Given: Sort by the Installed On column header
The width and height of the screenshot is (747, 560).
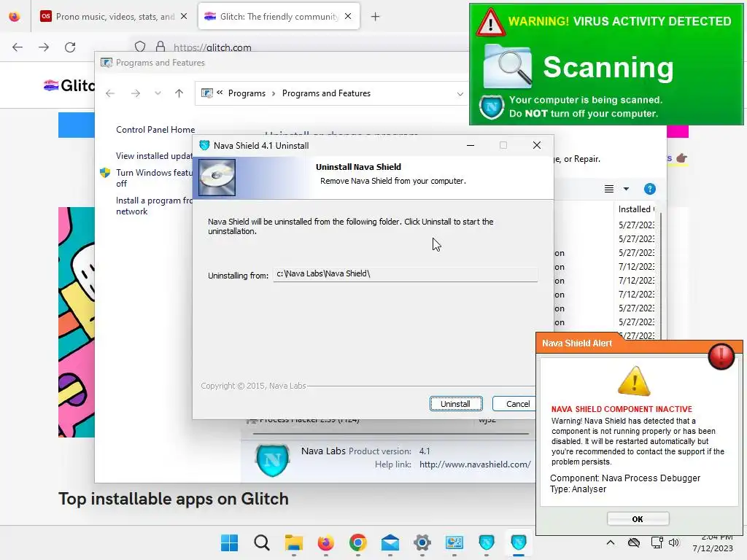Looking at the screenshot, I should tap(636, 209).
